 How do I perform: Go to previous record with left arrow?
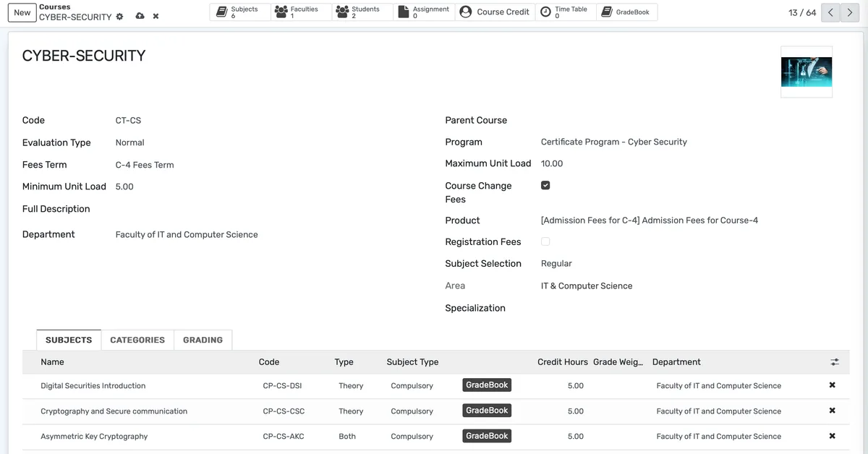tap(830, 12)
